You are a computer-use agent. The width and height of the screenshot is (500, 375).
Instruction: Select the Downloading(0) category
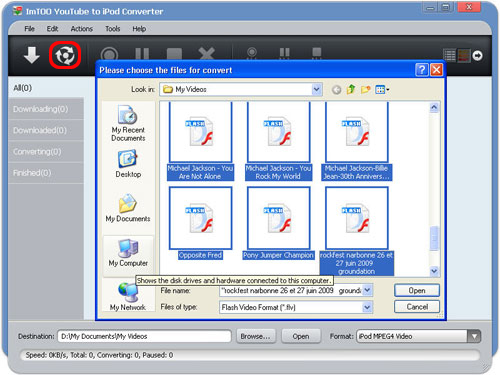point(46,109)
